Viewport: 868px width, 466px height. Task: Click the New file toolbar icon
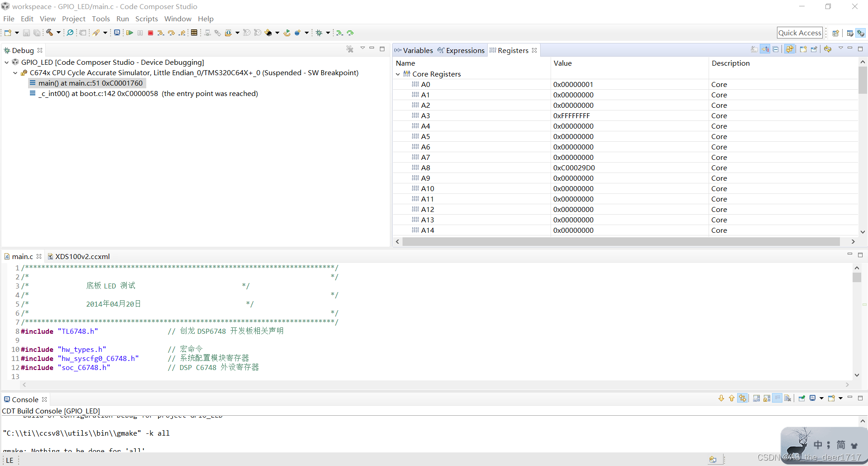pyautogui.click(x=8, y=33)
